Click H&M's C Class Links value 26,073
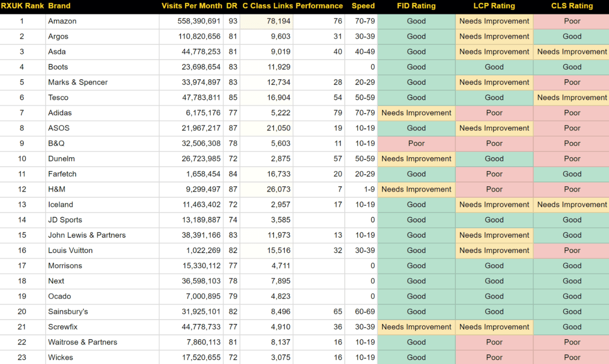This screenshot has width=609, height=364. pyautogui.click(x=281, y=189)
